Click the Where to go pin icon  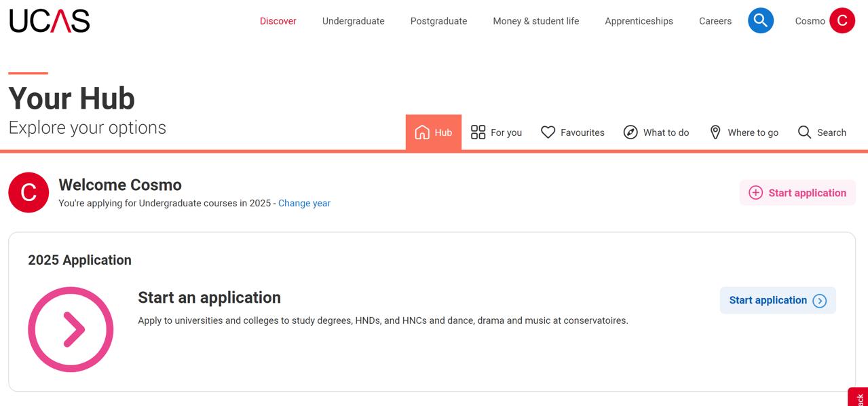(715, 132)
